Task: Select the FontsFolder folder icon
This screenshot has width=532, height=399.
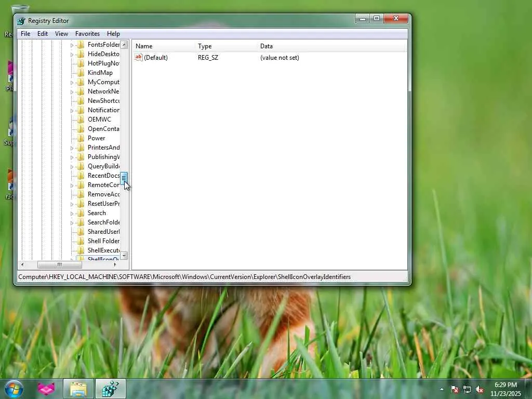Action: pyautogui.click(x=81, y=45)
